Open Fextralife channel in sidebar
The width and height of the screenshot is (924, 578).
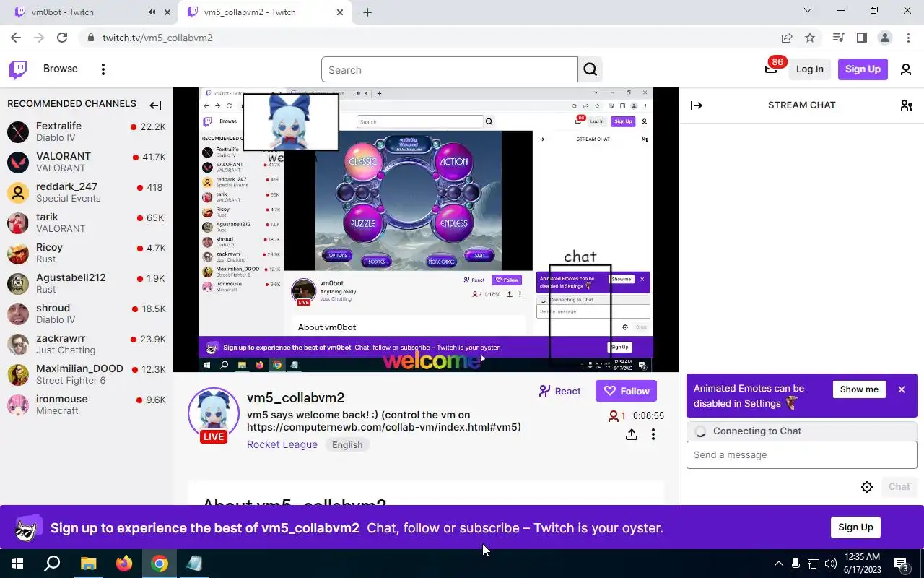(87, 131)
